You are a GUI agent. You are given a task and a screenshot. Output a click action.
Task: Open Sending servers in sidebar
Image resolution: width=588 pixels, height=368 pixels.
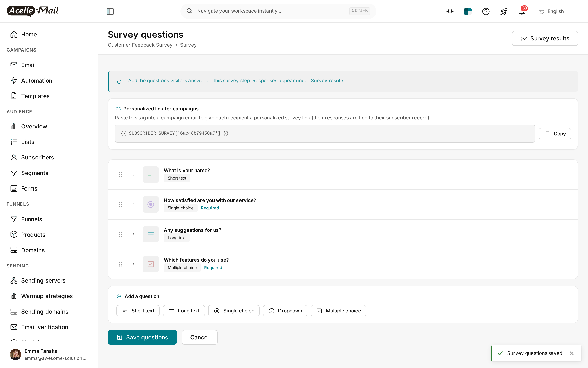(x=43, y=281)
